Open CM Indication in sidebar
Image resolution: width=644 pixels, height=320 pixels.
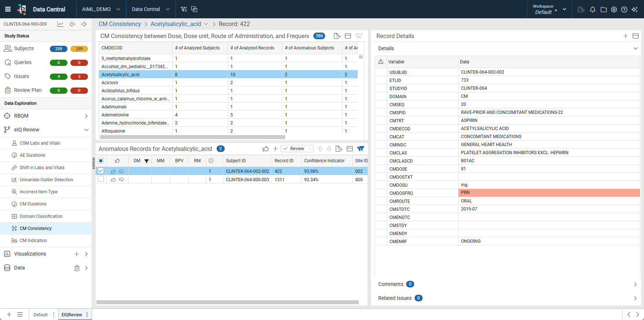(33, 241)
